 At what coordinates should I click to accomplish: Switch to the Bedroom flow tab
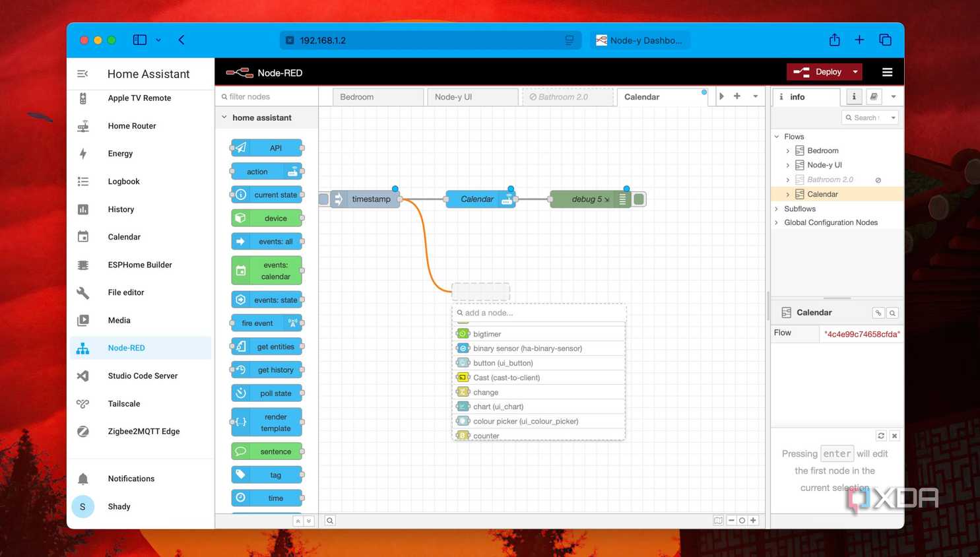[x=377, y=97]
